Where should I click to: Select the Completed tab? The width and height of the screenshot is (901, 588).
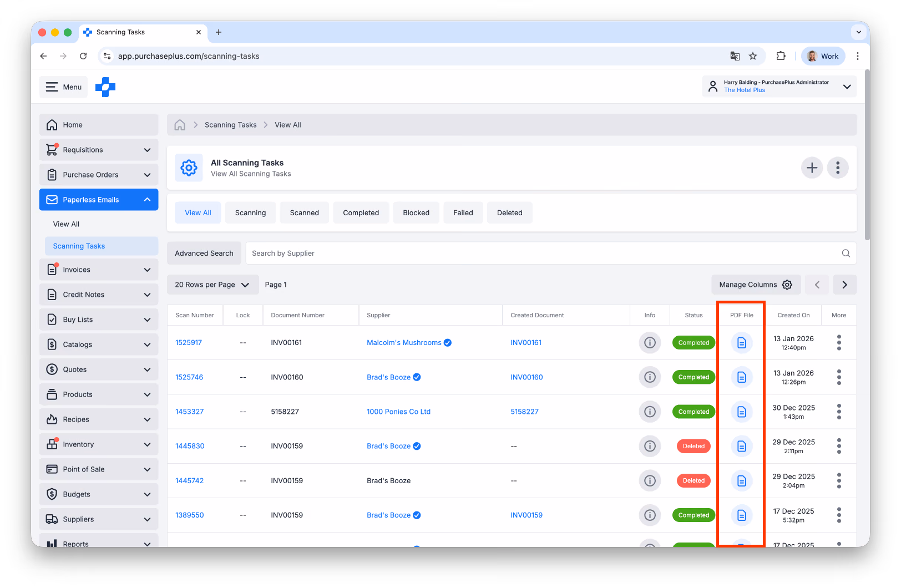tap(361, 212)
